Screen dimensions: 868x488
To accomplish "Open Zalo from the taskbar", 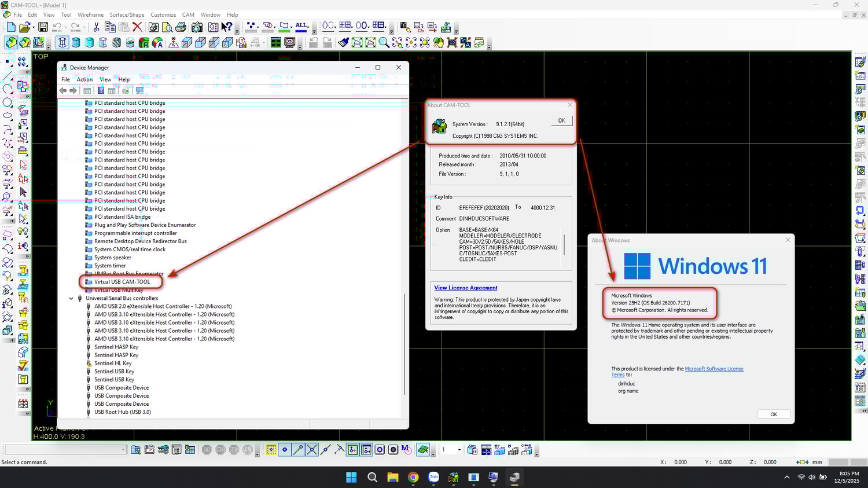I will tap(433, 477).
